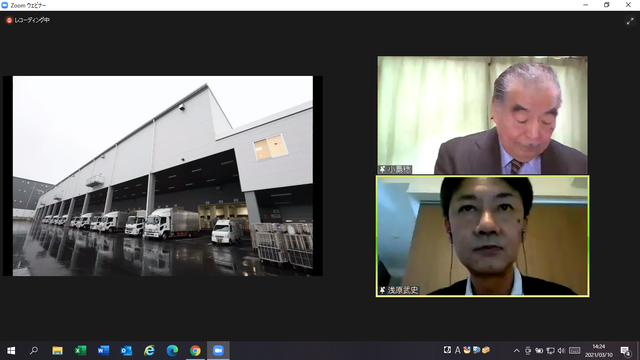Click the IME mode square icon
This screenshot has height=360, width=640.
click(x=447, y=350)
